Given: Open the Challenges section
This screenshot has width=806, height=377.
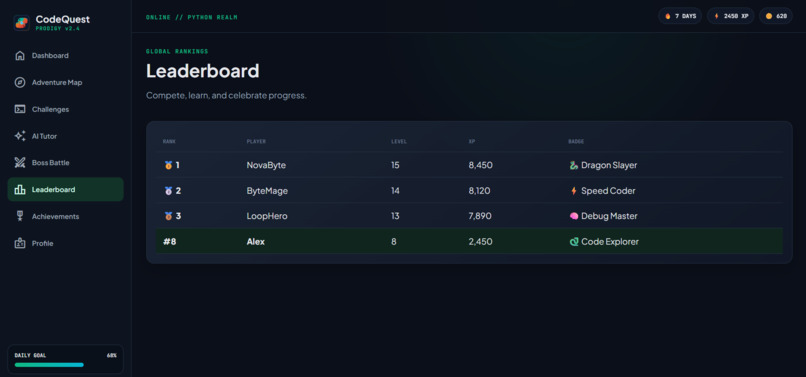Looking at the screenshot, I should pos(65,109).
